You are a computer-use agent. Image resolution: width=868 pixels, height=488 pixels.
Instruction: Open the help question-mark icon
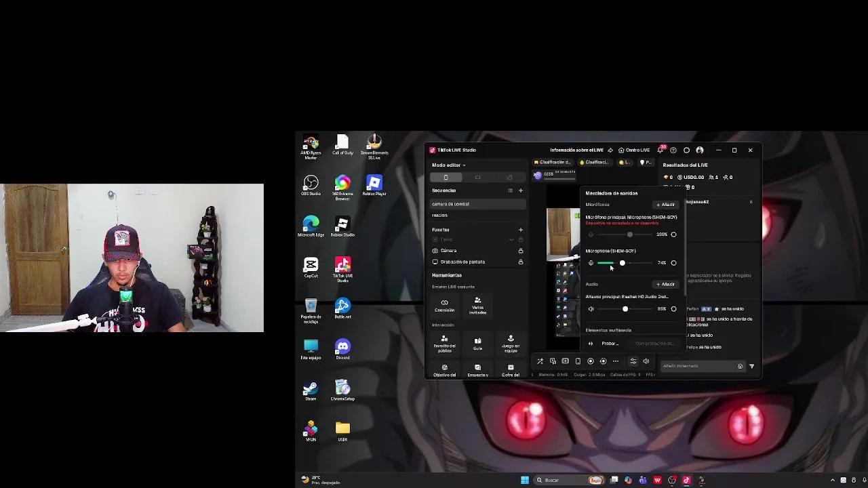673,150
